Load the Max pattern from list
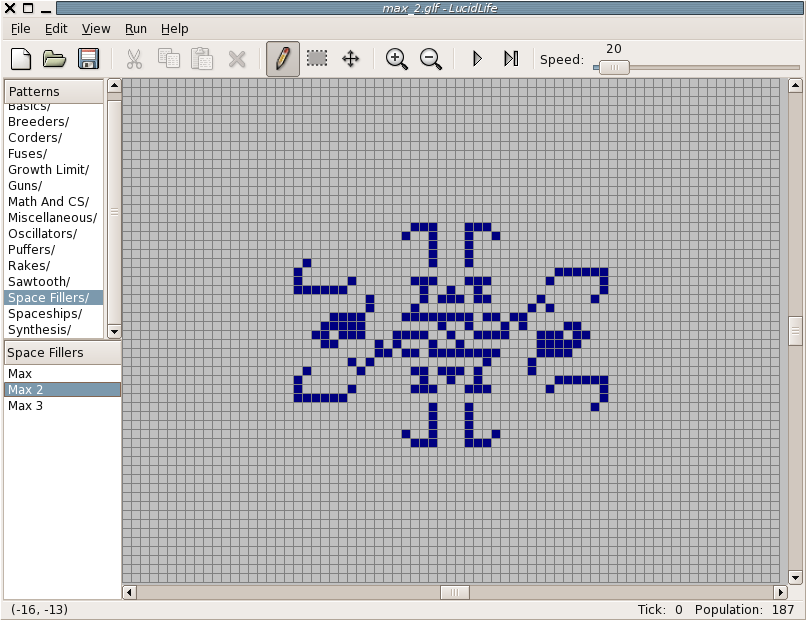 pyautogui.click(x=20, y=374)
